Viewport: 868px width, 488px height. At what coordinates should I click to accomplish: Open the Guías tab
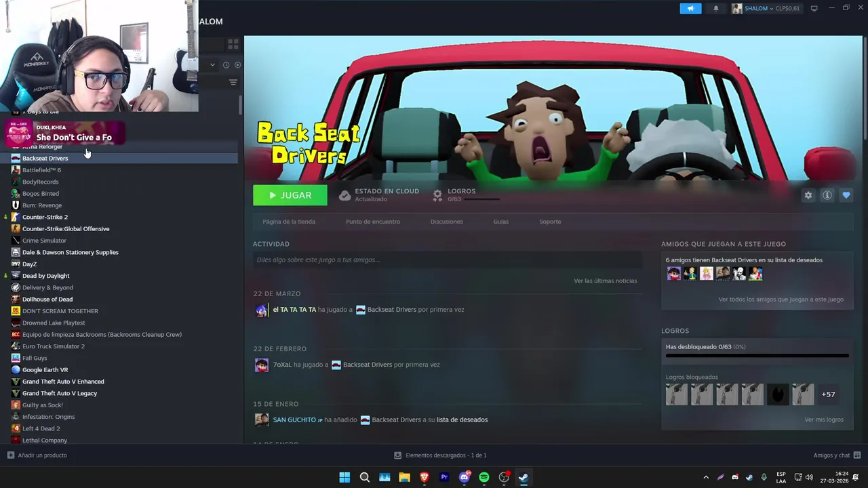pyautogui.click(x=501, y=222)
